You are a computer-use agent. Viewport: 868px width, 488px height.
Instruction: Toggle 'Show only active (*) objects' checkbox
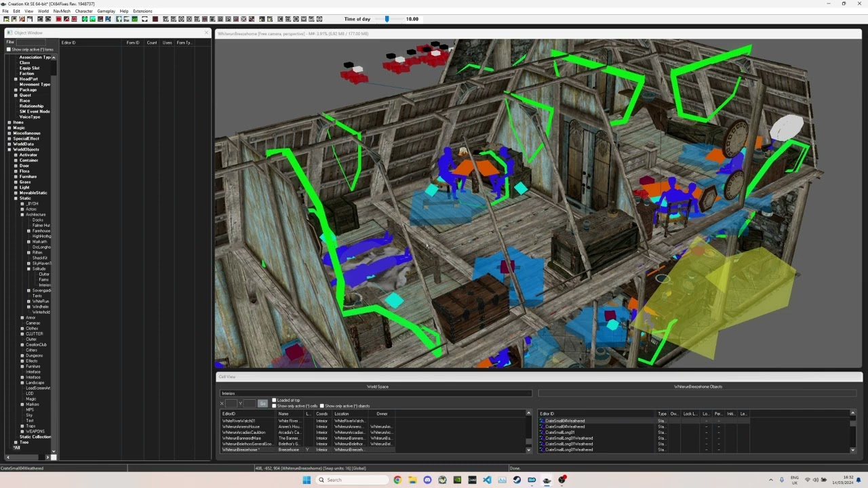click(322, 406)
